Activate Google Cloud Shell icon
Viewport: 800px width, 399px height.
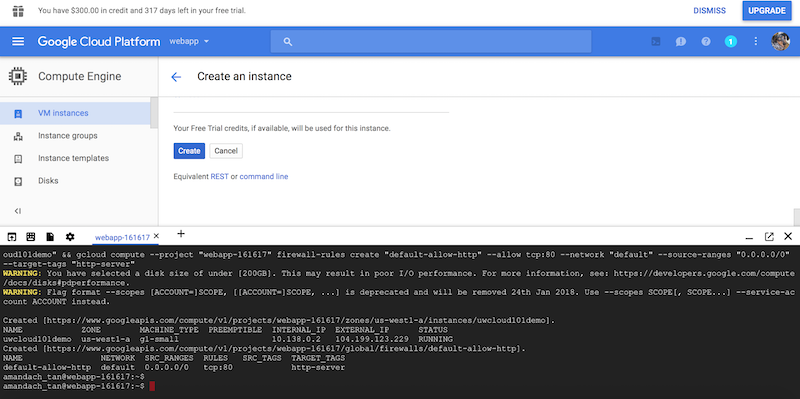tap(656, 42)
